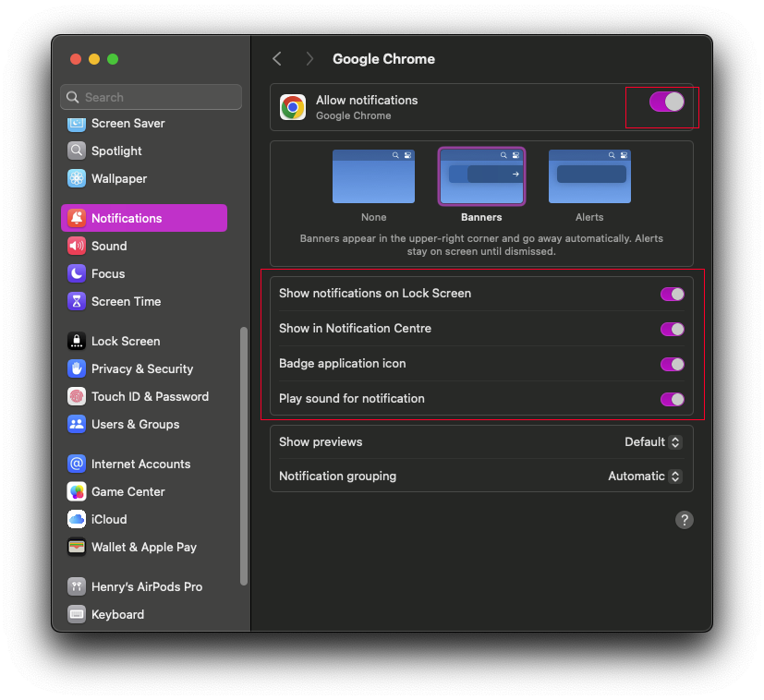The width and height of the screenshot is (764, 700).
Task: Open Touch ID & Password pane
Action: [150, 396]
